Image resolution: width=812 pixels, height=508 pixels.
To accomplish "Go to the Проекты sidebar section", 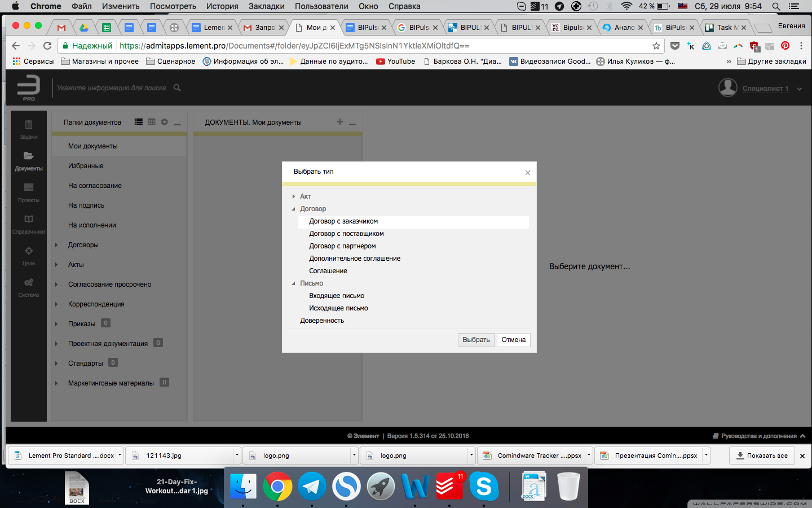I will point(29,192).
